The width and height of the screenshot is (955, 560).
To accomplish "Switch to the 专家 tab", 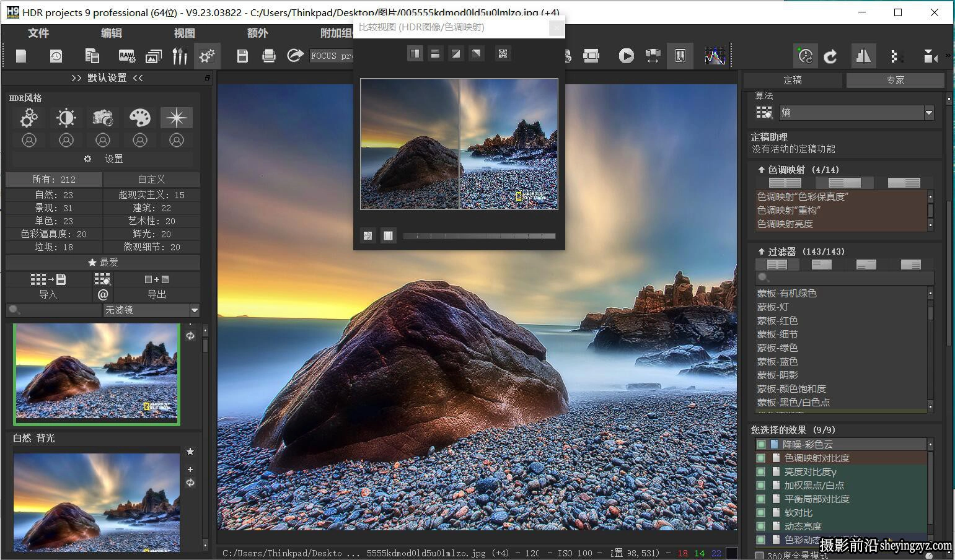I will (x=895, y=80).
